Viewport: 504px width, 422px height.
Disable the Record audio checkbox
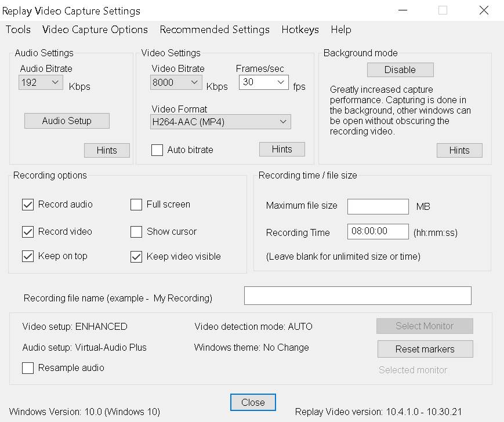click(x=27, y=205)
